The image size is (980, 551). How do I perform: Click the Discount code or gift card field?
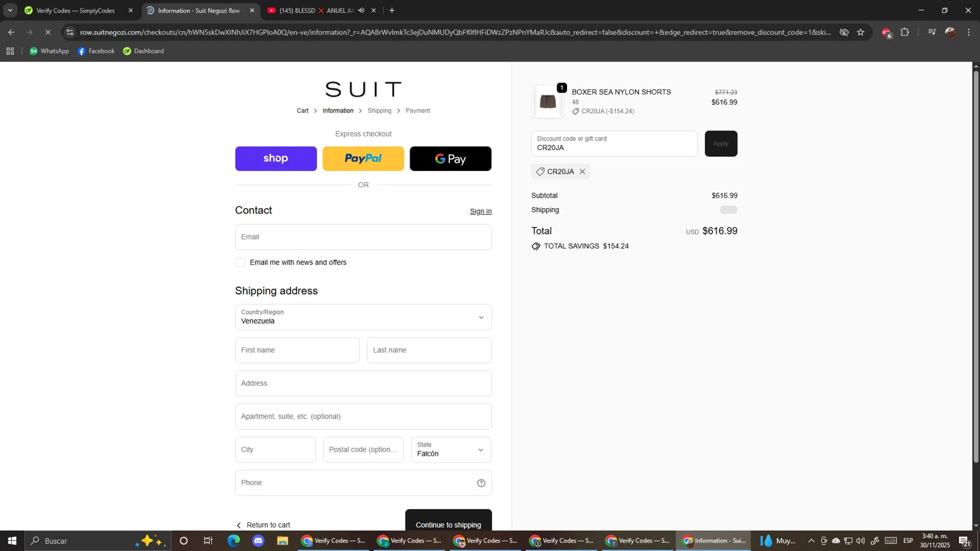614,144
